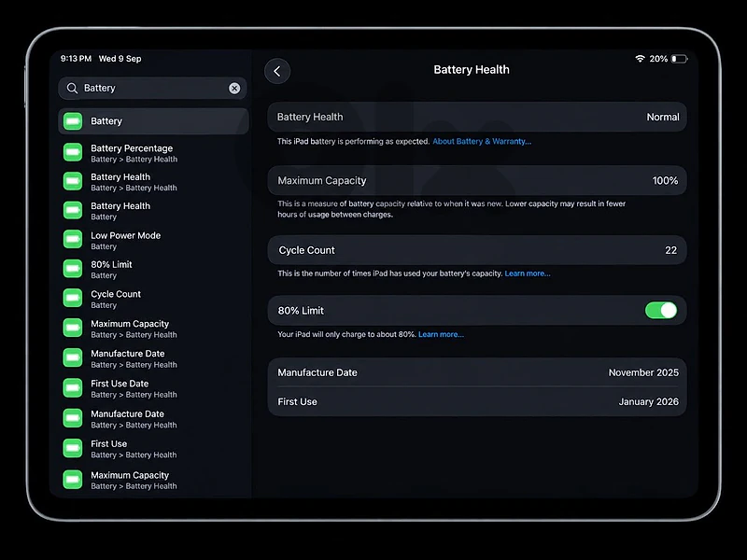Select the Manufacture Date November 2025 row
The image size is (747, 560).
coord(477,372)
